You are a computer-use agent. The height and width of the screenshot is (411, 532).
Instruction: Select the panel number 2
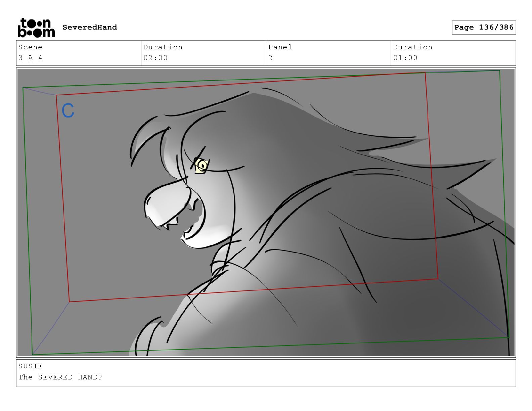[270, 58]
